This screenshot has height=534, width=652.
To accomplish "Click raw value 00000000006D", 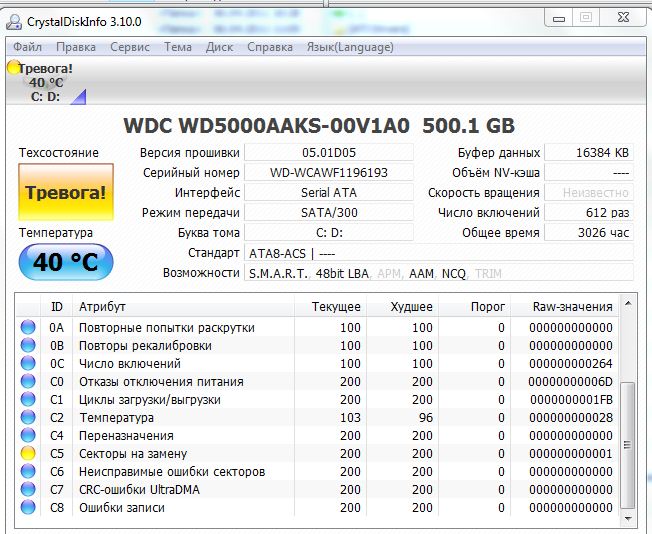I will (x=570, y=381).
